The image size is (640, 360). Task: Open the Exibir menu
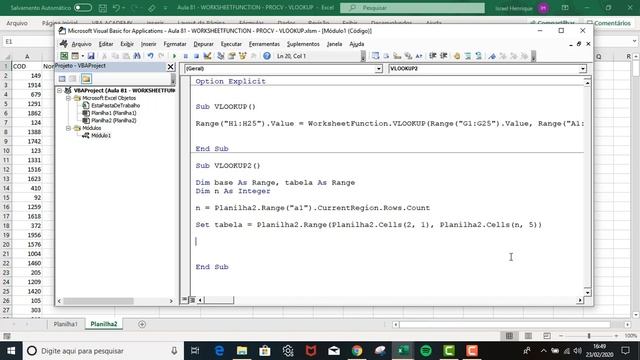[x=127, y=44]
